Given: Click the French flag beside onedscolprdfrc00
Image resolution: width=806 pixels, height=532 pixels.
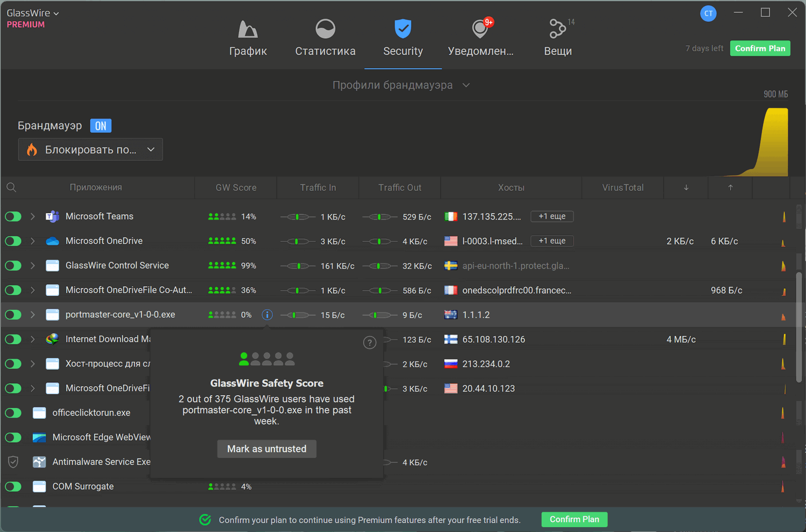Looking at the screenshot, I should point(451,290).
